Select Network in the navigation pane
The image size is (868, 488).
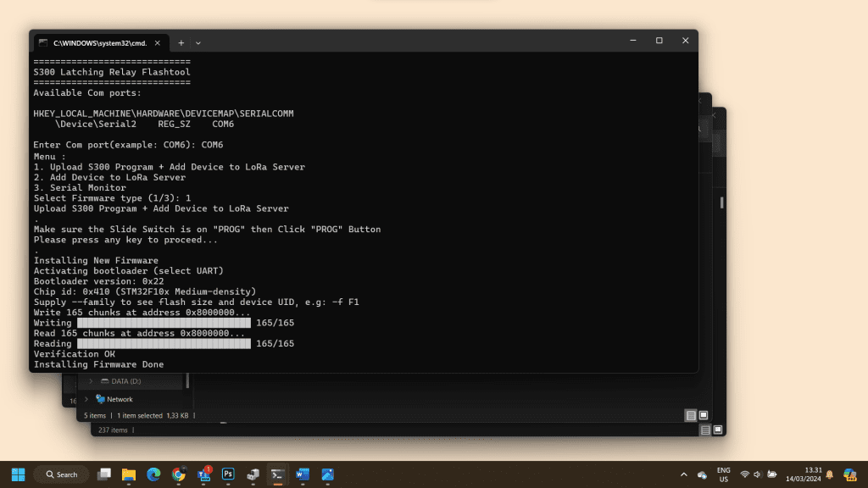click(x=120, y=399)
